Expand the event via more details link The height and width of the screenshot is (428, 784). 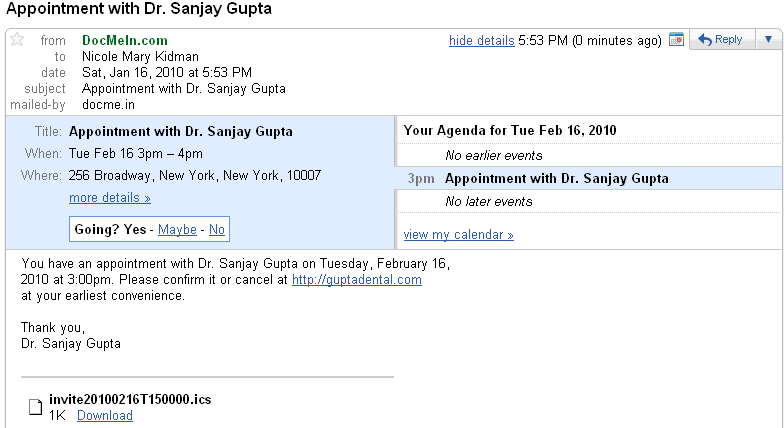[x=109, y=198]
